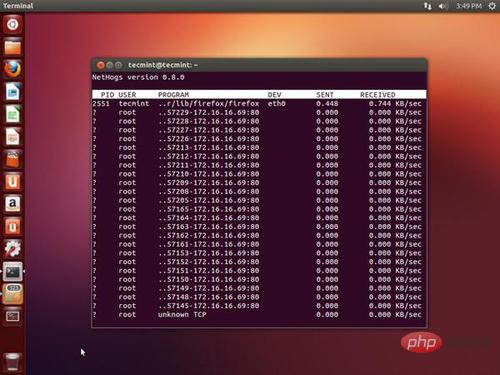Maximize the tecmint terminal window

tap(118, 65)
